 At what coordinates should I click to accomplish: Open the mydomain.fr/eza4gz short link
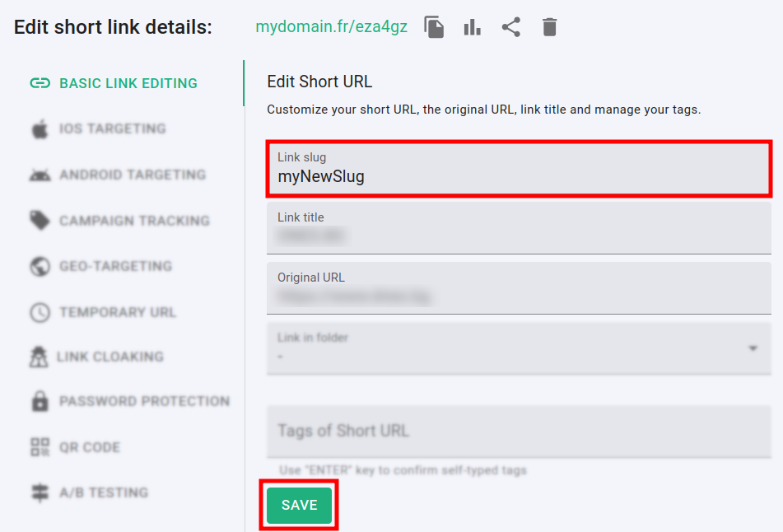[x=331, y=27]
